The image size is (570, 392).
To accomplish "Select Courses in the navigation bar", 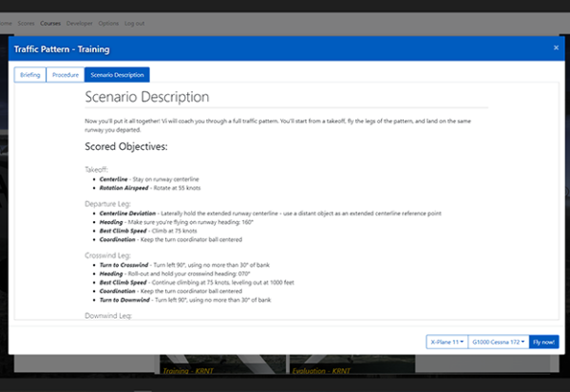I will click(50, 22).
